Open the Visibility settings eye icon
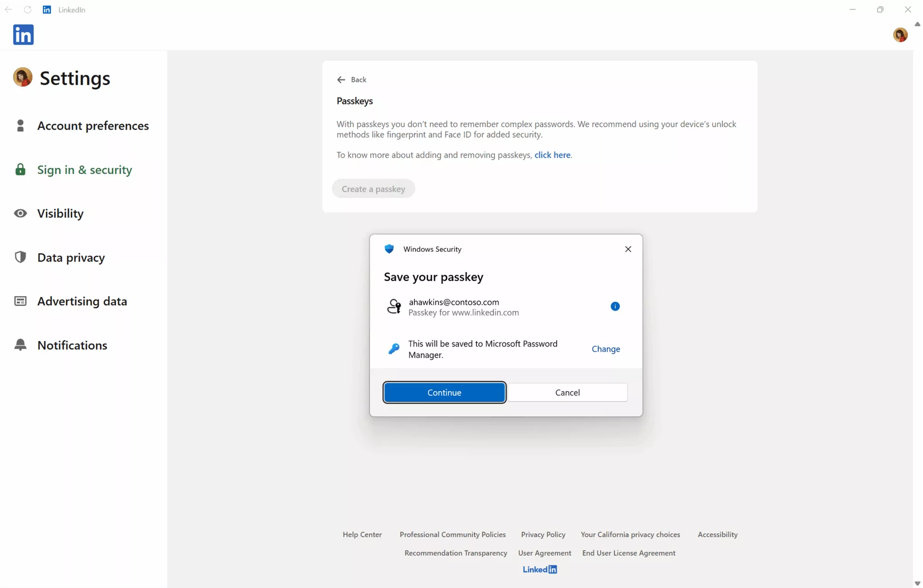This screenshot has width=923, height=588. 20,214
